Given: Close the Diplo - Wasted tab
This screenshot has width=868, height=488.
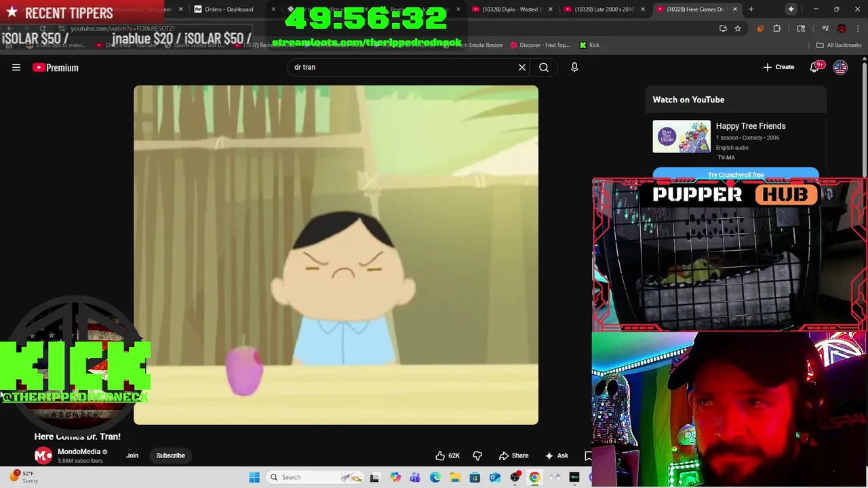Looking at the screenshot, I should [x=551, y=9].
